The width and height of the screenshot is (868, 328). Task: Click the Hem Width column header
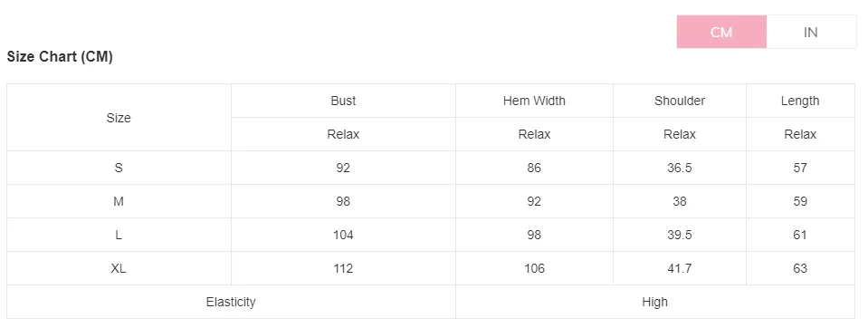534,101
